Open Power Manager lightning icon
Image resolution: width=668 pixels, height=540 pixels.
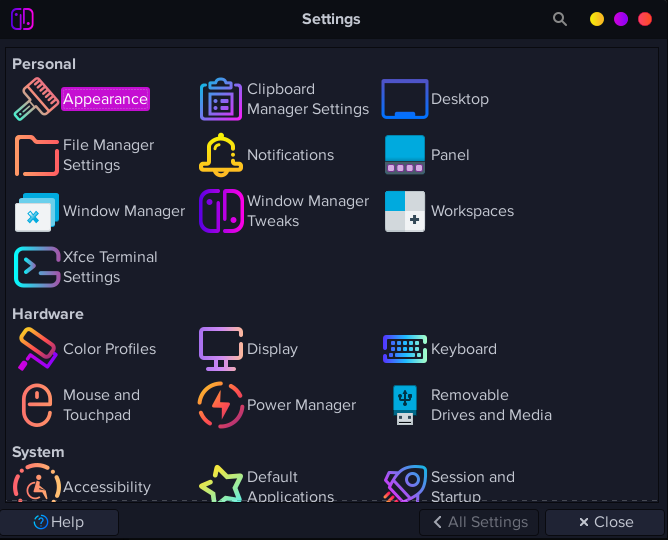point(221,405)
